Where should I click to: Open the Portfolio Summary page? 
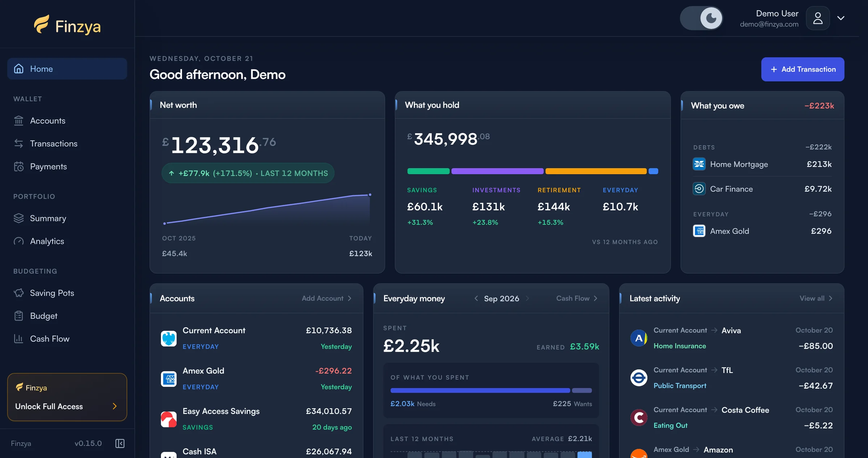point(67,218)
